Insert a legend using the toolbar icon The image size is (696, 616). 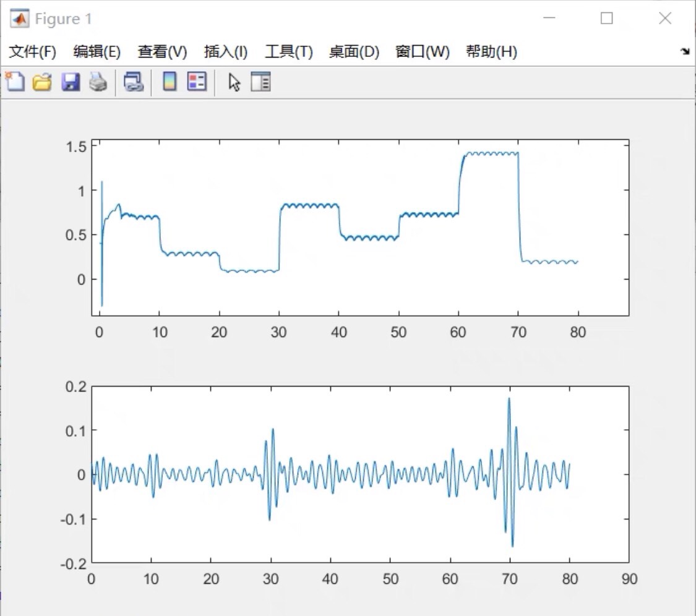click(x=197, y=82)
